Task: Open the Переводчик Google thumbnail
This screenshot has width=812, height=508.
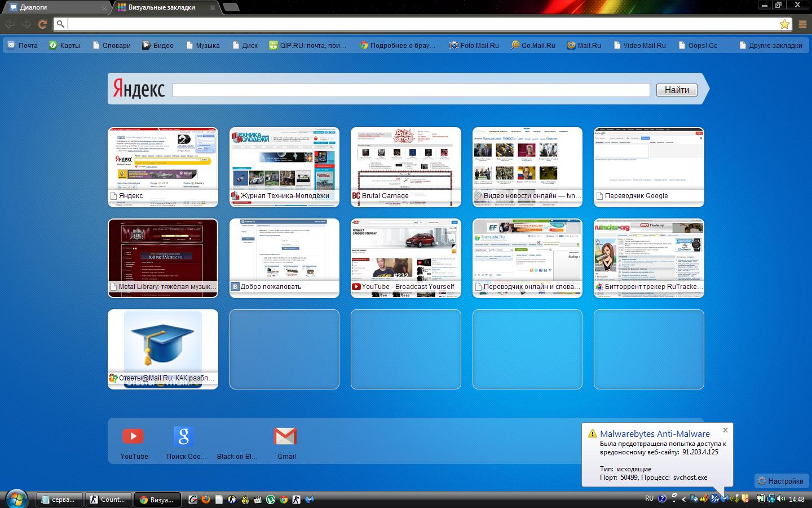Action: tap(649, 167)
